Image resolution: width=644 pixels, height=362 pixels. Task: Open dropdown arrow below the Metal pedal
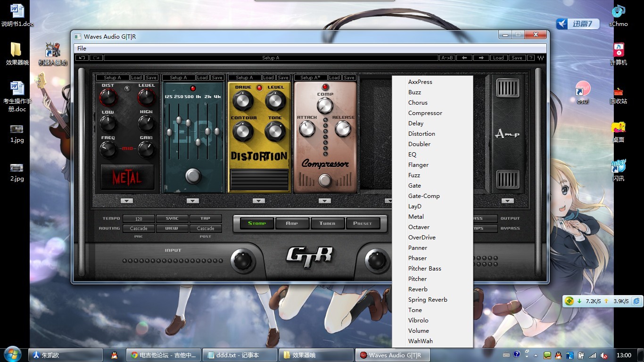click(127, 201)
